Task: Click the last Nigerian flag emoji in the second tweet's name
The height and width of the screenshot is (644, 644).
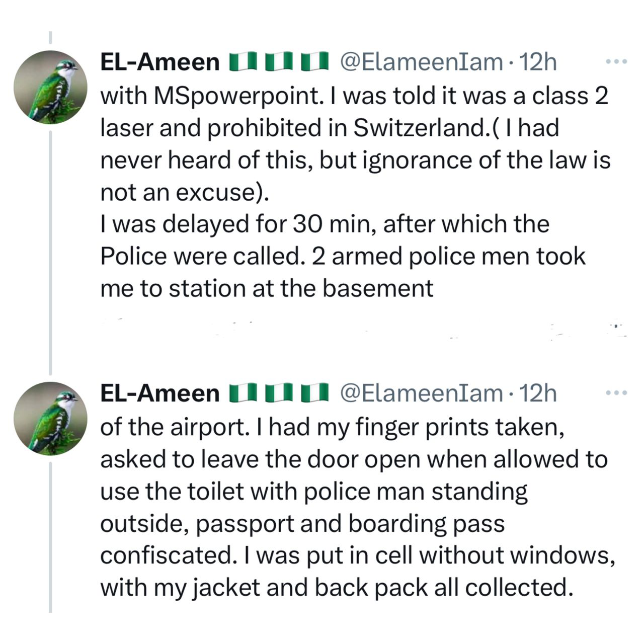Action: tap(314, 393)
